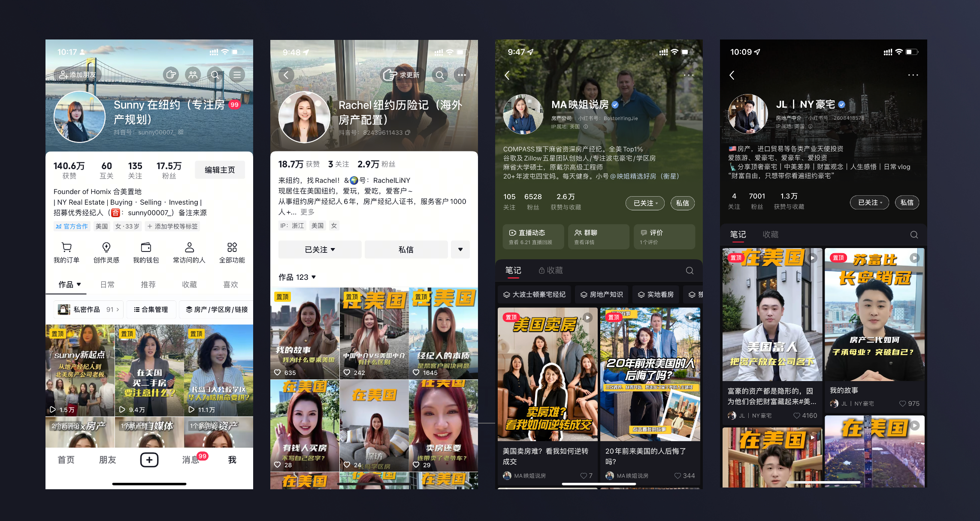Tap the plus create button in bottom navigation
The image size is (980, 521).
[149, 460]
